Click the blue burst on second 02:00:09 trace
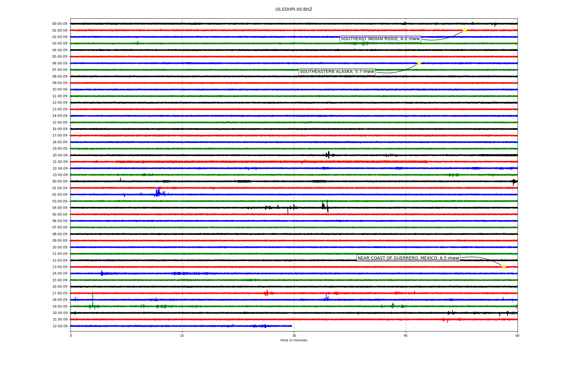588x368 pixels. (x=158, y=193)
